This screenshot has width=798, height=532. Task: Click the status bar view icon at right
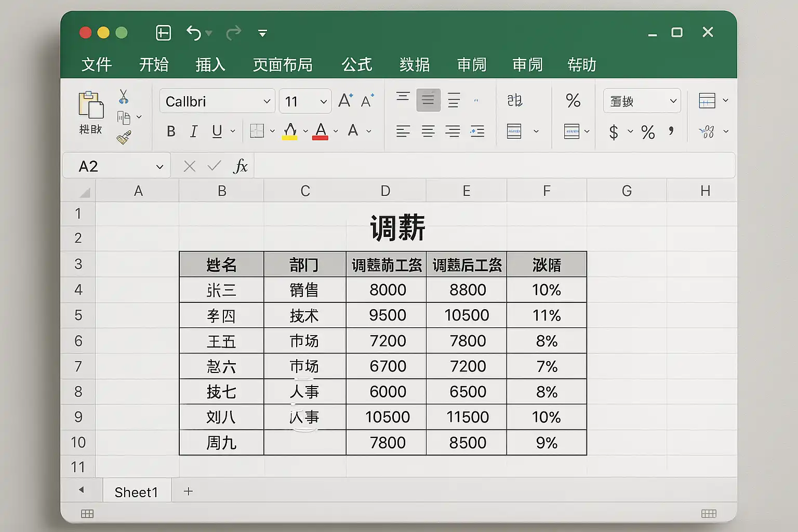point(709,514)
